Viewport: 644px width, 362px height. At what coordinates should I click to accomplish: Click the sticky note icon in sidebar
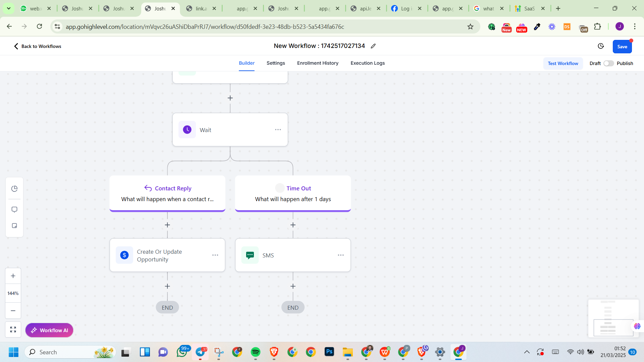click(14, 226)
